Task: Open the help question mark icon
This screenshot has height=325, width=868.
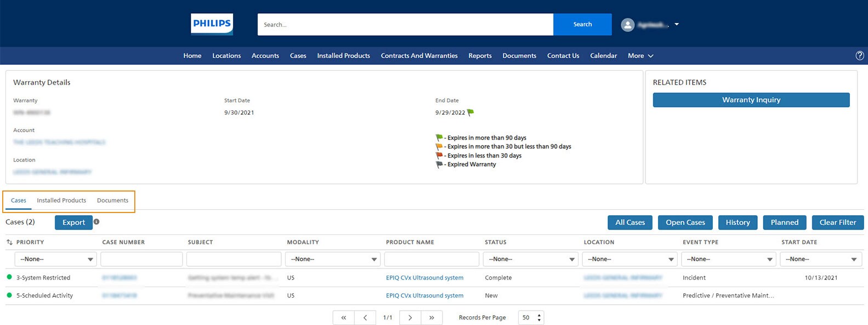Action: [859, 55]
